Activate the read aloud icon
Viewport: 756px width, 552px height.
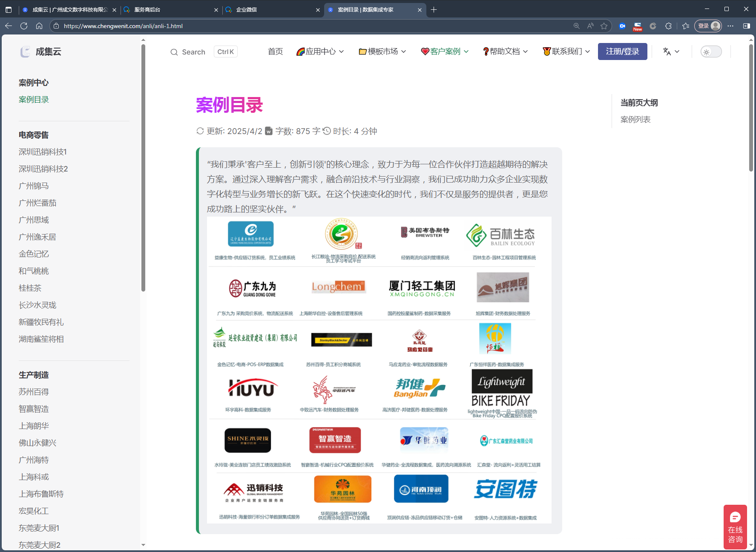pyautogui.click(x=590, y=26)
